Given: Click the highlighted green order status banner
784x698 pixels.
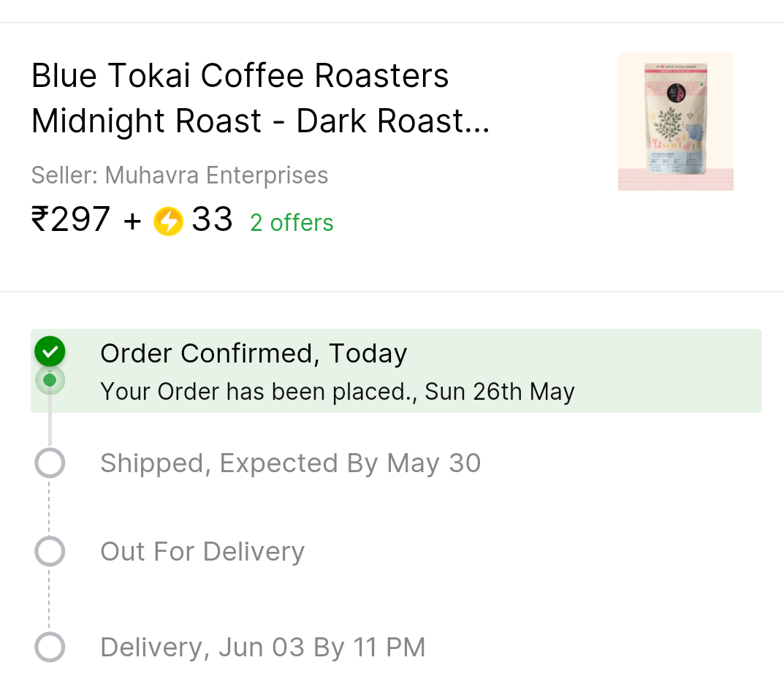Looking at the screenshot, I should [x=396, y=371].
